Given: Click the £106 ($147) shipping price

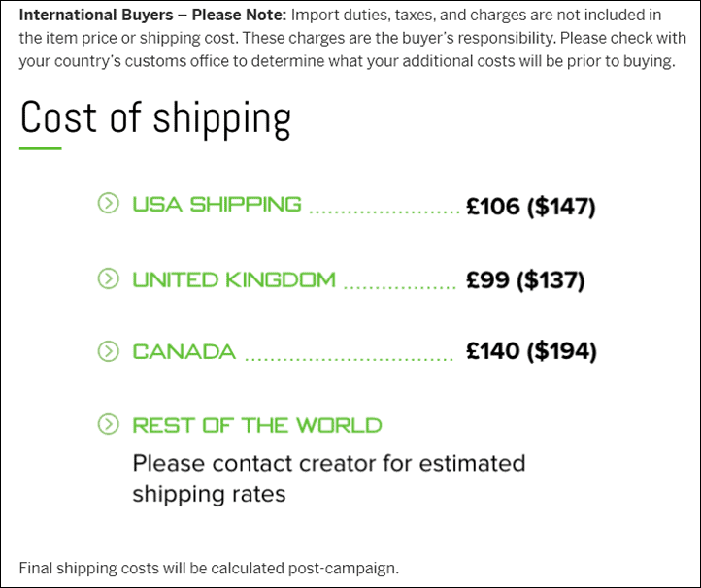Looking at the screenshot, I should [531, 207].
